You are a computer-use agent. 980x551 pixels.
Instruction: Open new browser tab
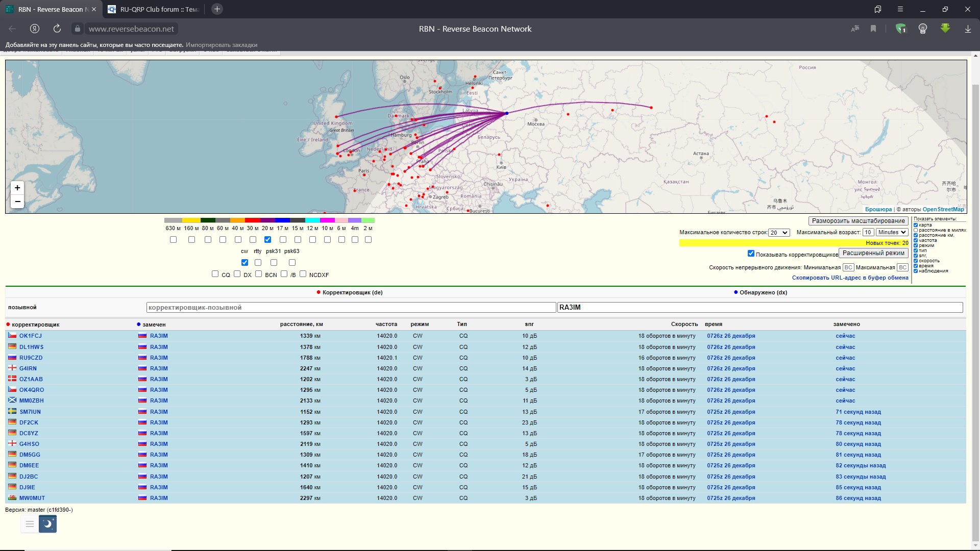point(217,9)
